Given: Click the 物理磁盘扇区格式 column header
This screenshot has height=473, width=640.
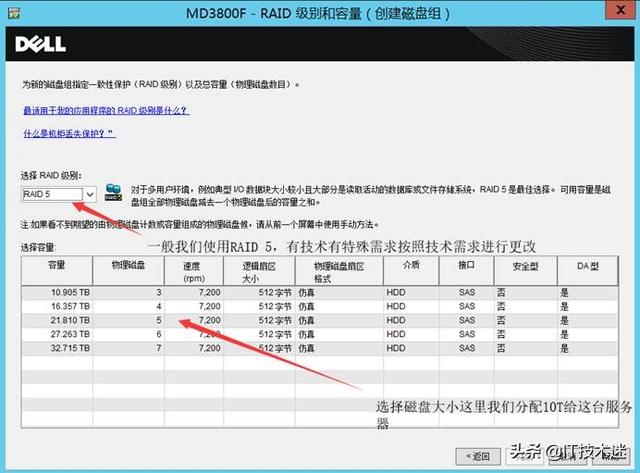Looking at the screenshot, I should 339,271.
